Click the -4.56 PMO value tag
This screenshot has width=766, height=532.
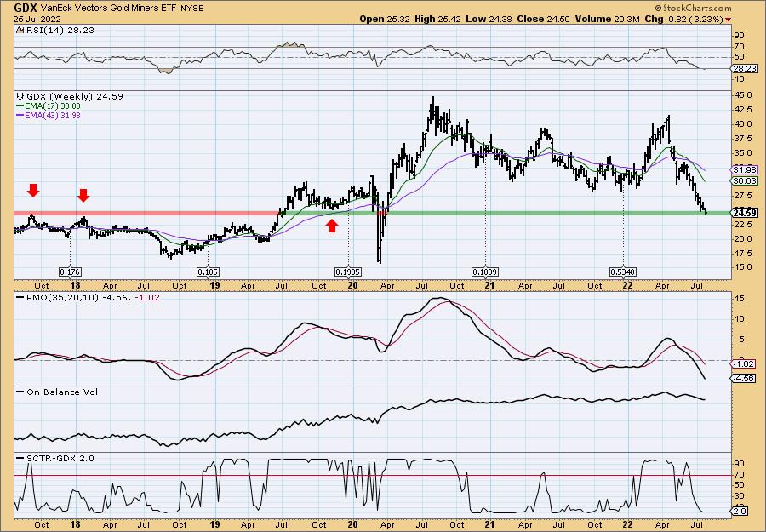(744, 378)
